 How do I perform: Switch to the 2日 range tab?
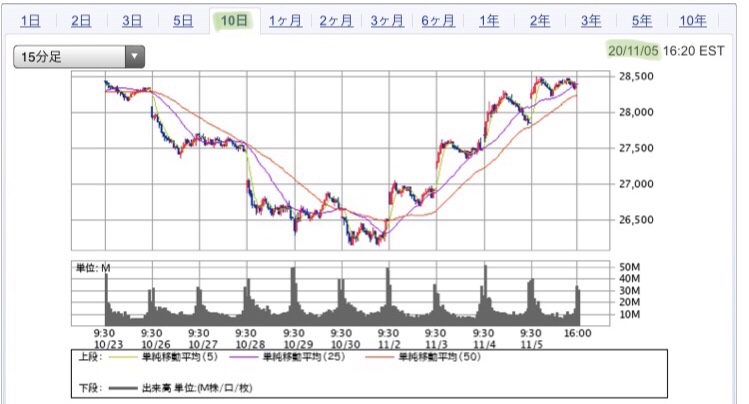81,21
